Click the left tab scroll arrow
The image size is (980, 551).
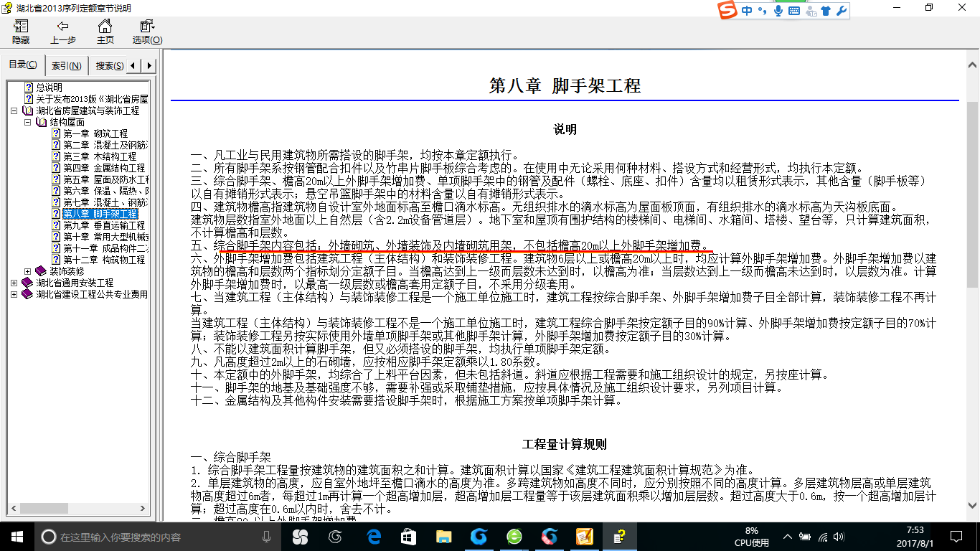click(135, 66)
